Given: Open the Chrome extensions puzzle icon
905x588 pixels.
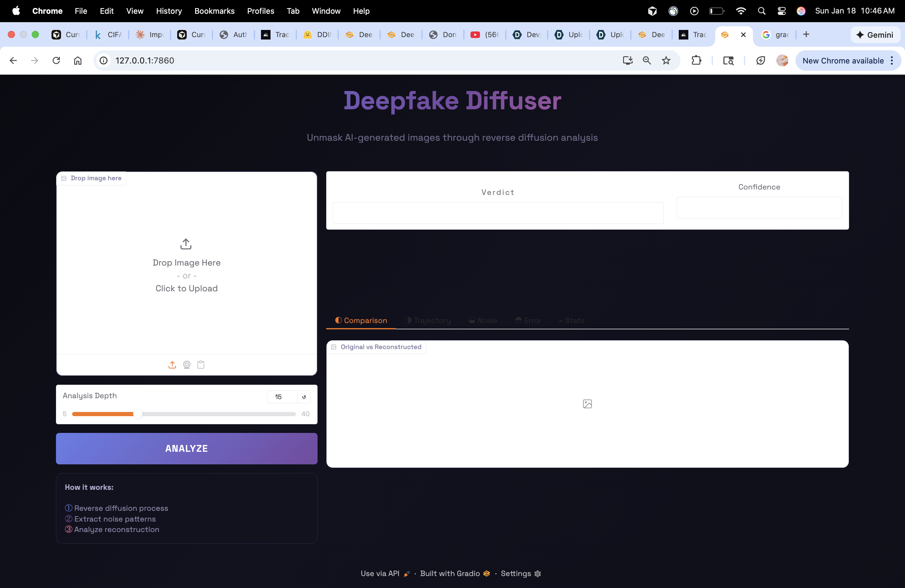Looking at the screenshot, I should pos(696,60).
